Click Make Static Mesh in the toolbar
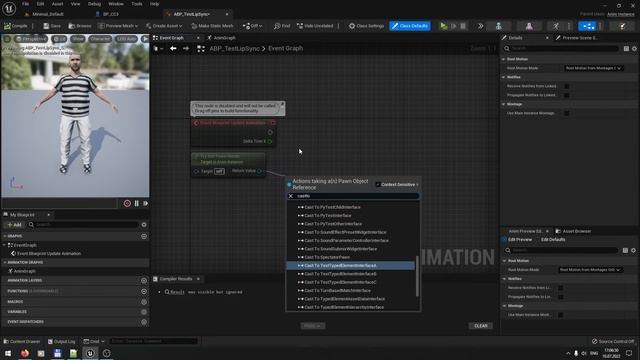Image resolution: width=640 pixels, height=360 pixels. 212,26
